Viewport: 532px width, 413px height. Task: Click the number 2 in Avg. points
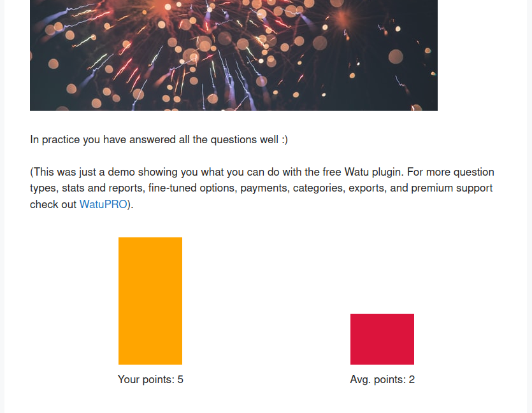[412, 380]
